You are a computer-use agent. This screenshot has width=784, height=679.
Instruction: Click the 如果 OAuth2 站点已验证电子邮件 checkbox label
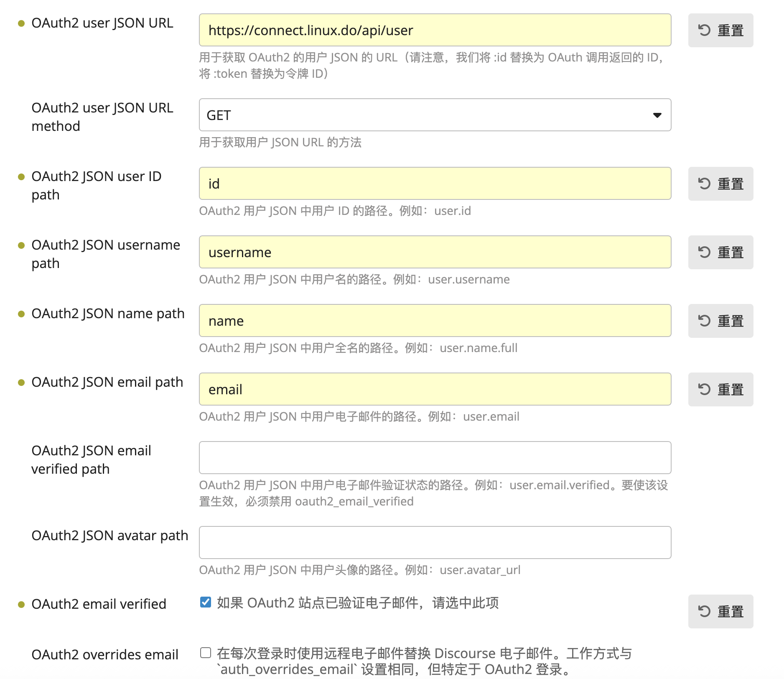point(357,603)
